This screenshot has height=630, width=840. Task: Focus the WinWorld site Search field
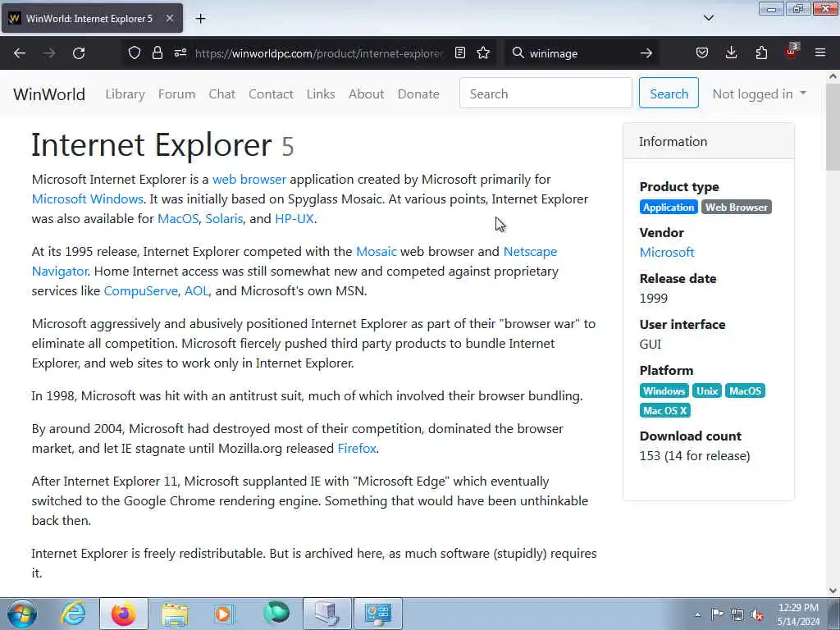point(546,93)
